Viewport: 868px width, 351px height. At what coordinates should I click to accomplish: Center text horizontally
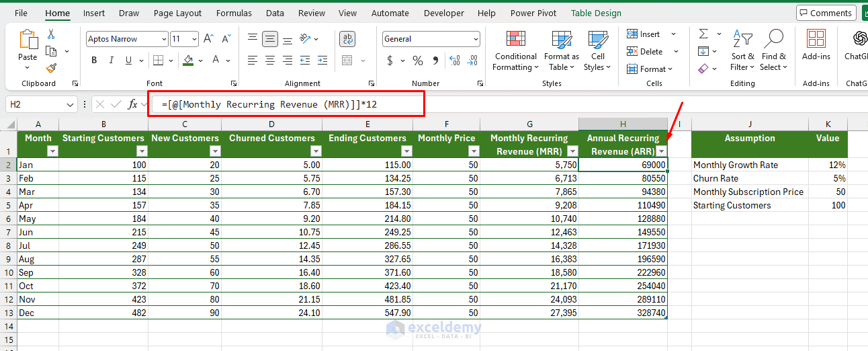pos(270,61)
